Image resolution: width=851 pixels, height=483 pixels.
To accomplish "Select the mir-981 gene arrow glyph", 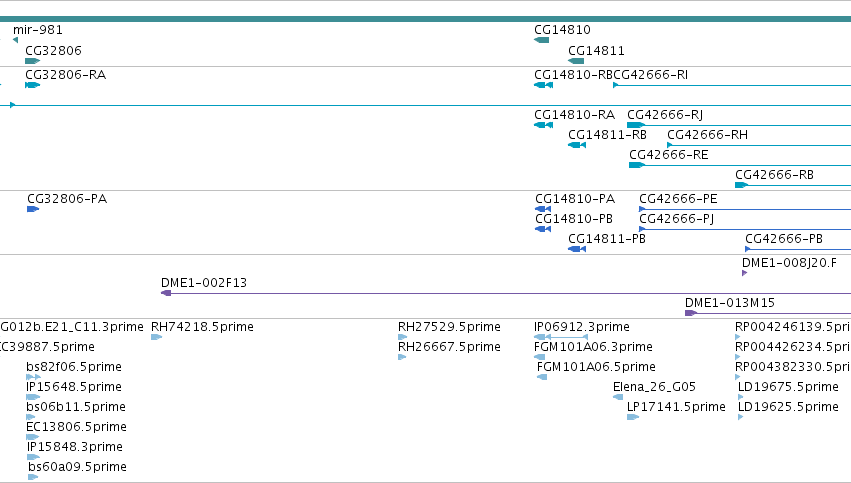I will (x=15, y=40).
